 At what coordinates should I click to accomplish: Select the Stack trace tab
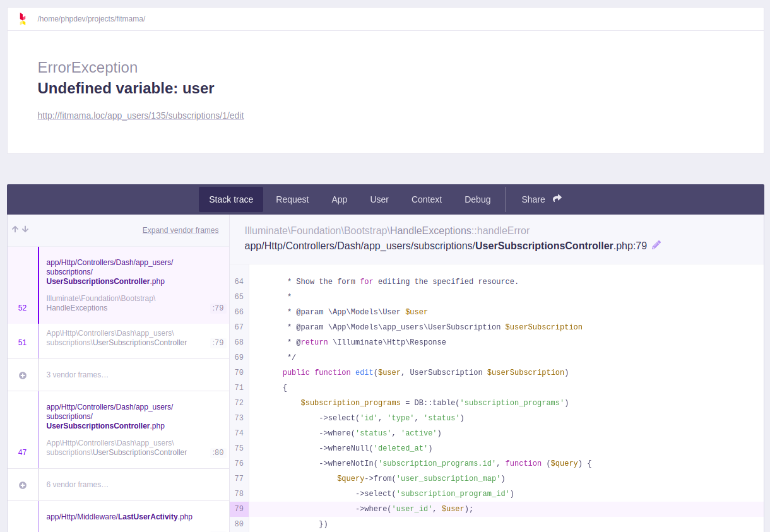(x=231, y=199)
